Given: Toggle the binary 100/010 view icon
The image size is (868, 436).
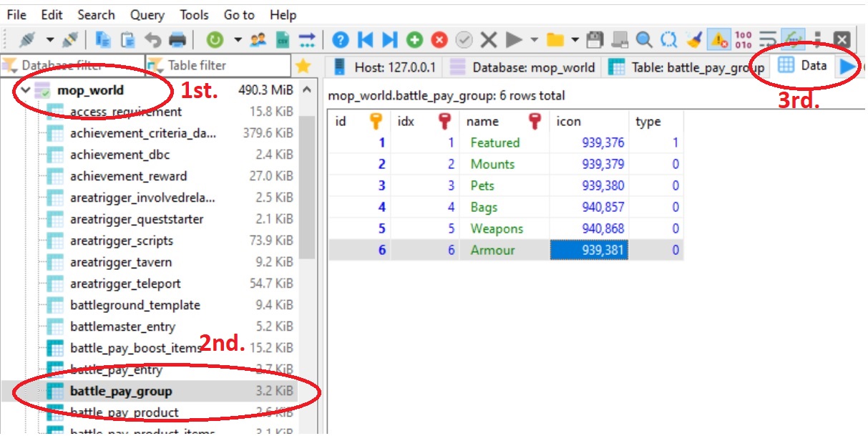Looking at the screenshot, I should tap(743, 40).
